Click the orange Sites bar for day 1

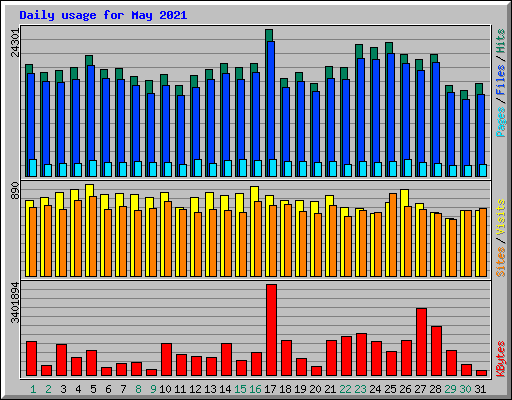pyautogui.click(x=33, y=242)
